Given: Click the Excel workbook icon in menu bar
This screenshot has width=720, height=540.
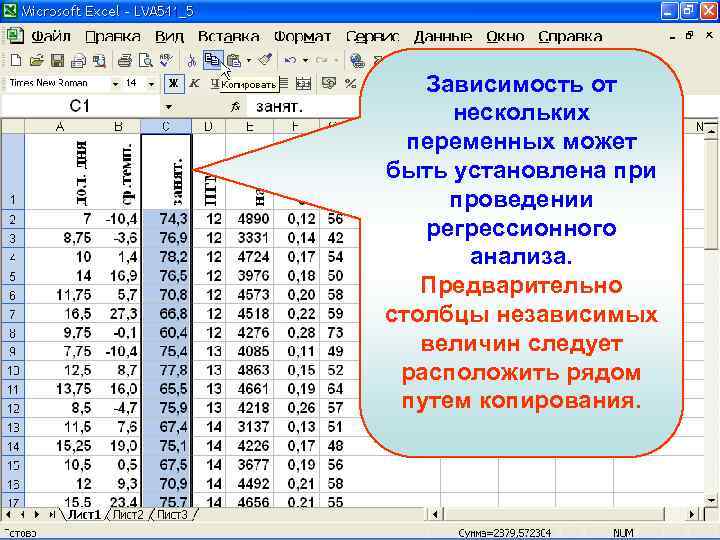Looking at the screenshot, I should coord(15,36).
